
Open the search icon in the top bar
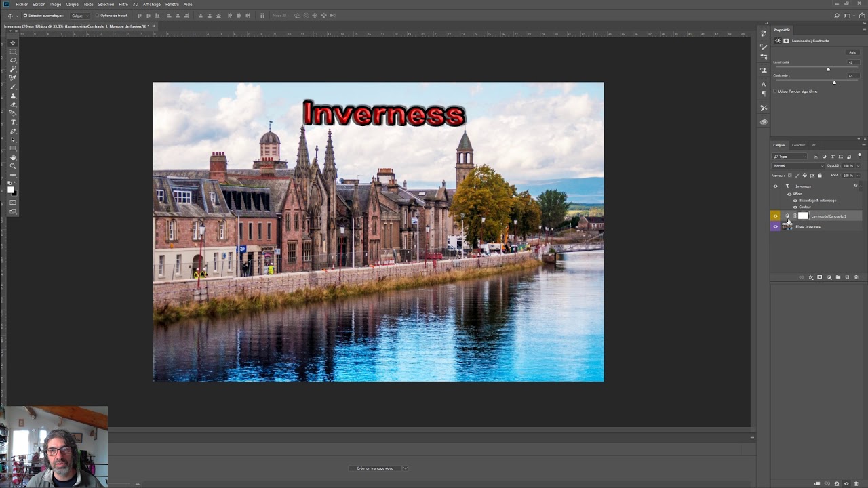click(837, 16)
